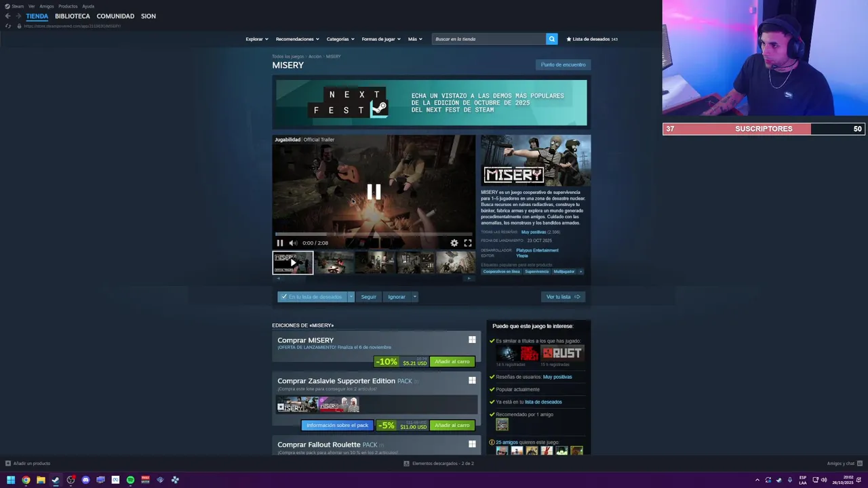Image resolution: width=868 pixels, height=488 pixels.
Task: Click Información sobre el pack button
Action: pos(337,425)
